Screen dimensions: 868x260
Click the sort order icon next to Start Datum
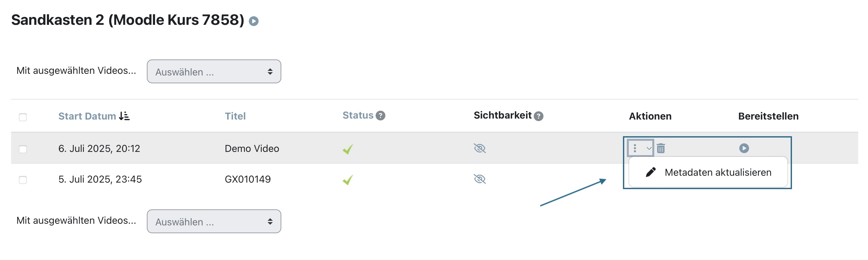tap(124, 116)
